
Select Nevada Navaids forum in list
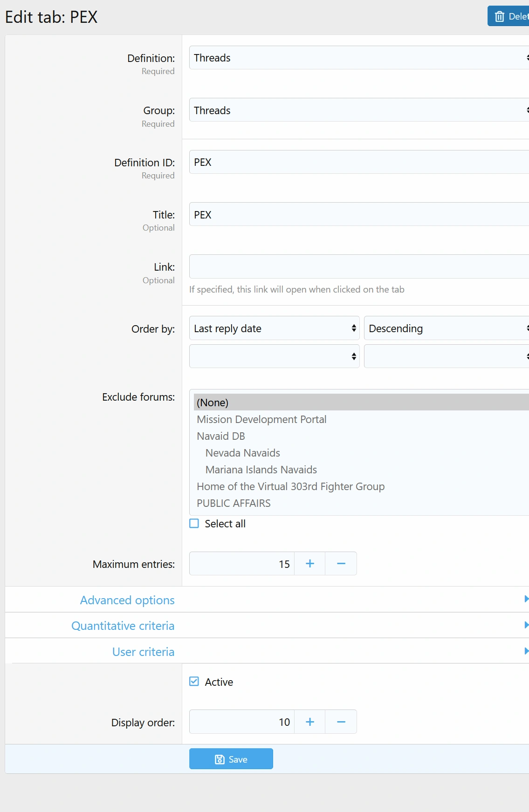click(243, 453)
